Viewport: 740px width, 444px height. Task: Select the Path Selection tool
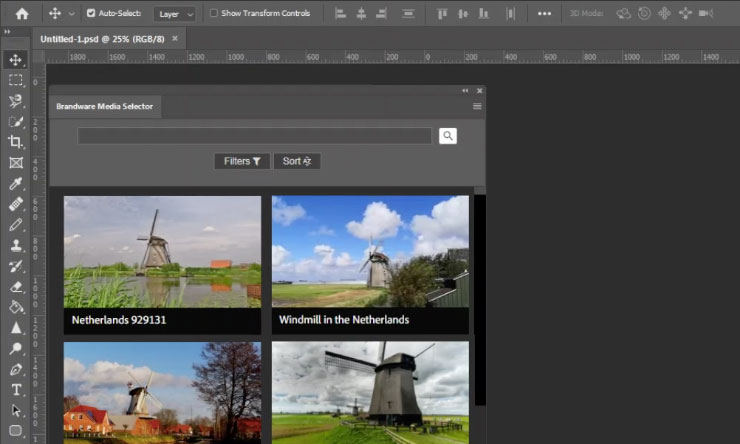pyautogui.click(x=16, y=410)
